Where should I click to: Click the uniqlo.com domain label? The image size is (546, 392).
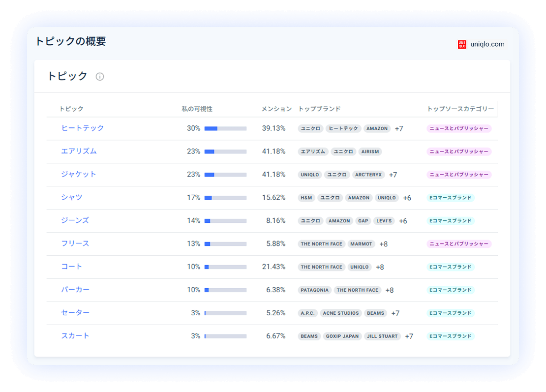click(x=487, y=44)
